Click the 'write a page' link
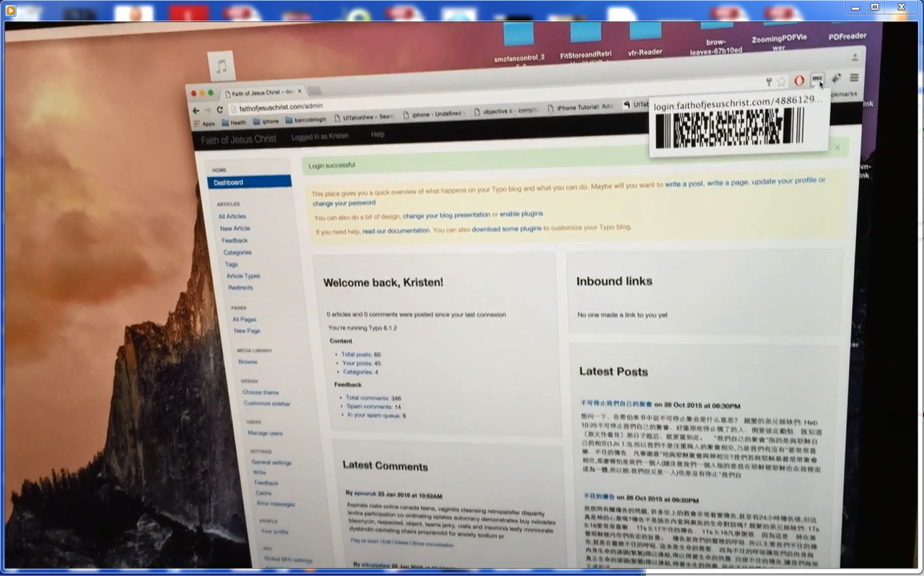 pyautogui.click(x=728, y=184)
